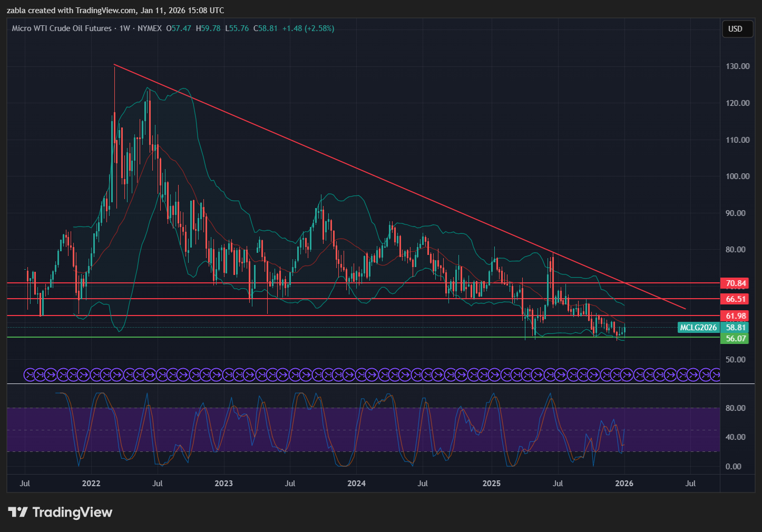Open the 1W interval in chart title
The width and height of the screenshot is (762, 532).
(x=124, y=28)
